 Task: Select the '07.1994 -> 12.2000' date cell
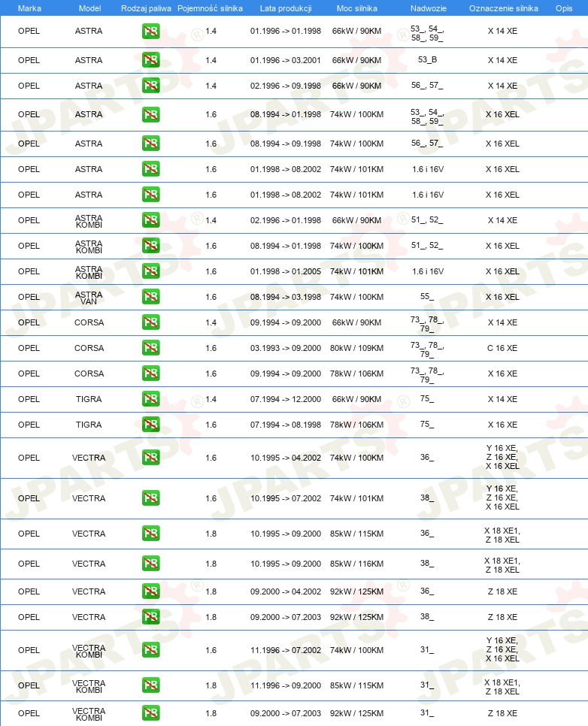(286, 399)
